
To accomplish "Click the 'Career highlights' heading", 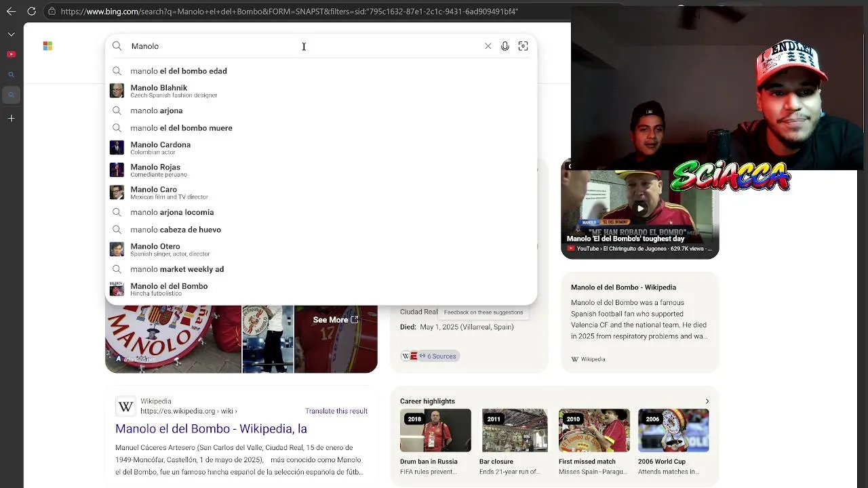I will click(x=427, y=401).
